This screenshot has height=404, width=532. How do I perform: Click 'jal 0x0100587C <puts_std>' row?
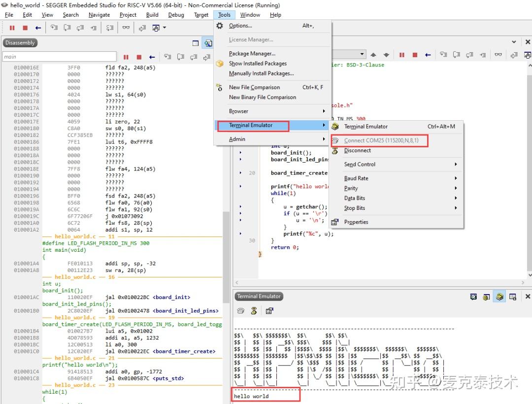pyautogui.click(x=144, y=378)
